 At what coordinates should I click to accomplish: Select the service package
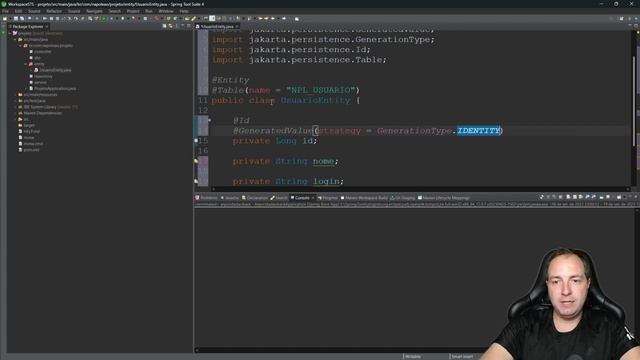pyautogui.click(x=40, y=82)
